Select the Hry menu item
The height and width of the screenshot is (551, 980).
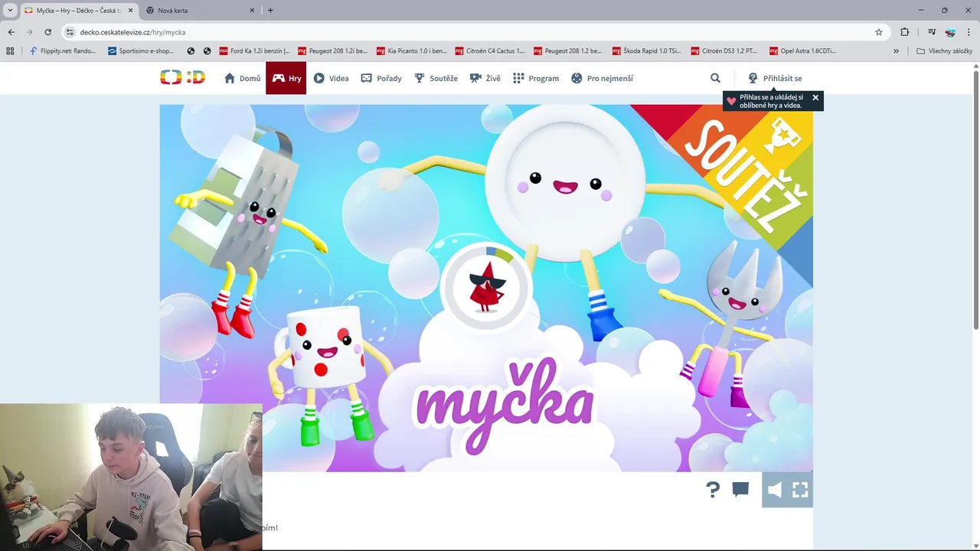click(286, 78)
